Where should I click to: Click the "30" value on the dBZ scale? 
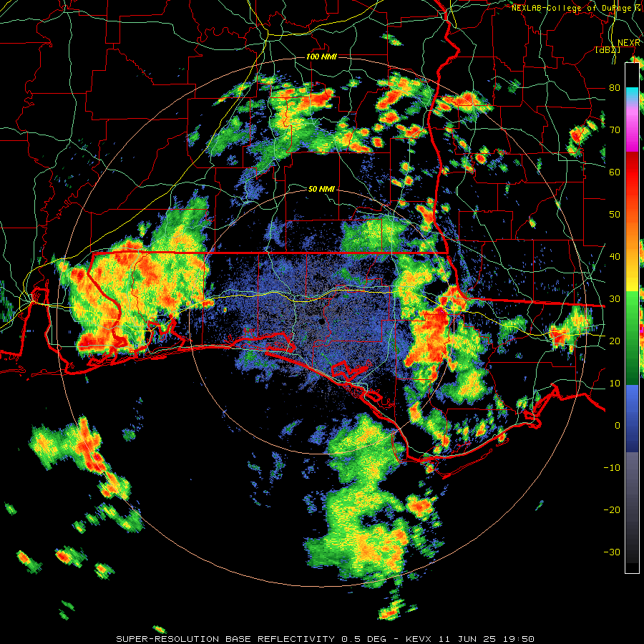tap(615, 298)
